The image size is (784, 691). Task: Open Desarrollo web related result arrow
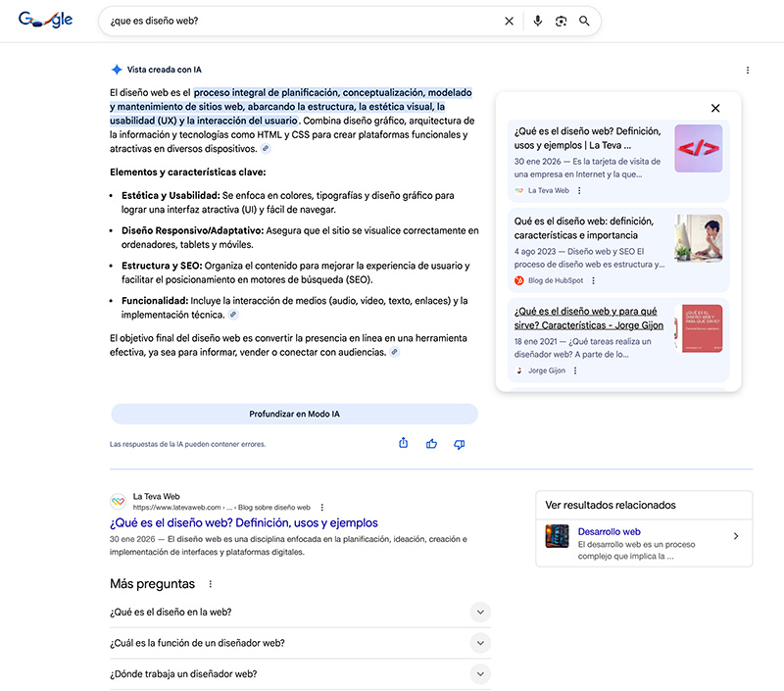pos(736,536)
